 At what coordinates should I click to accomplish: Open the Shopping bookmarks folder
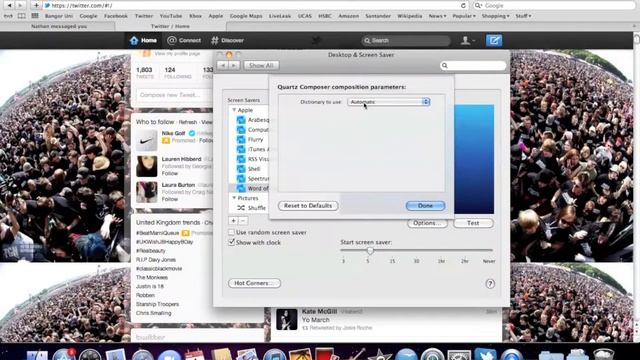point(495,16)
